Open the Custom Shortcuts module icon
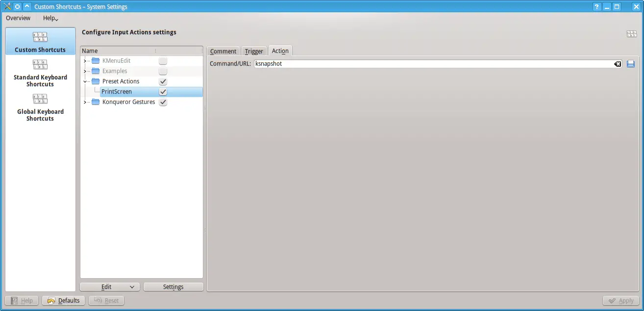 (x=40, y=37)
